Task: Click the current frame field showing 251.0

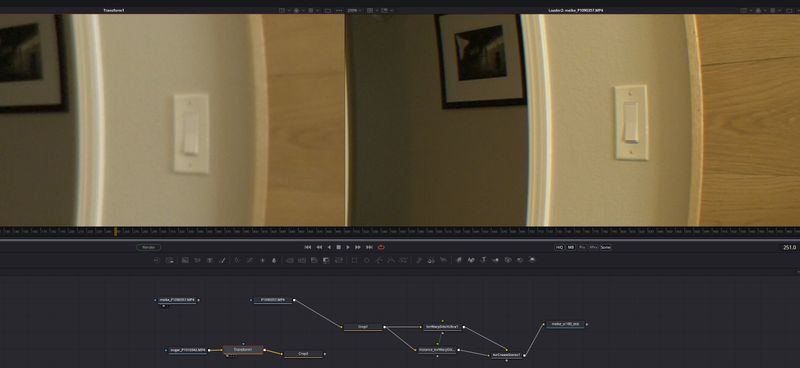Action: pos(789,248)
